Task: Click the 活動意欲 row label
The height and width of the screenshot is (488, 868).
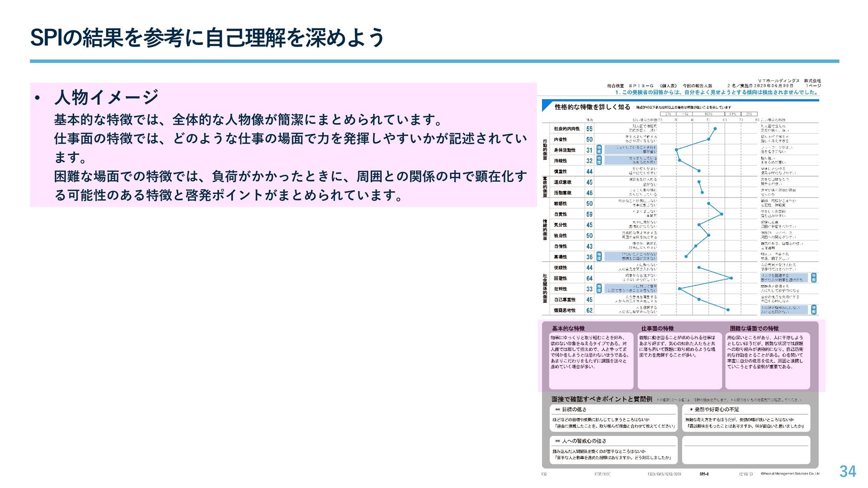Action: 562,193
